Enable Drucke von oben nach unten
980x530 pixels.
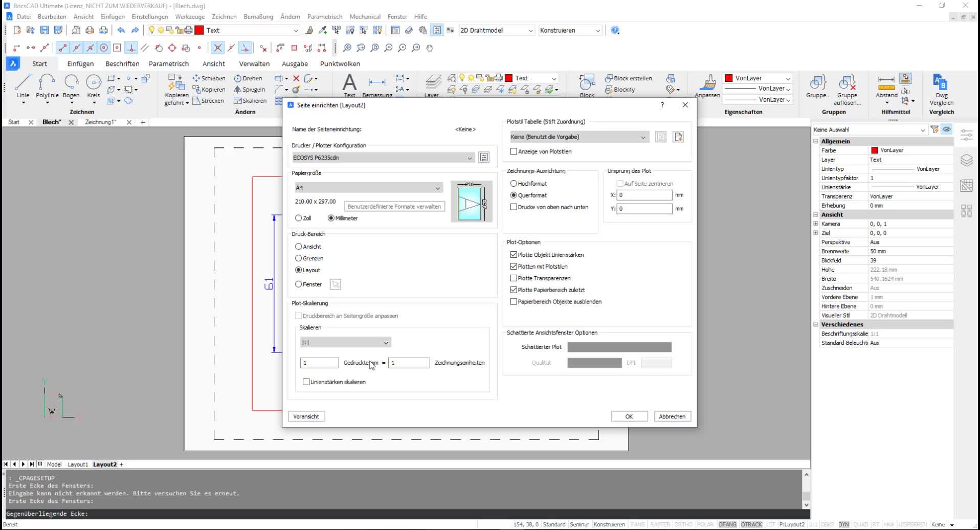click(x=514, y=207)
